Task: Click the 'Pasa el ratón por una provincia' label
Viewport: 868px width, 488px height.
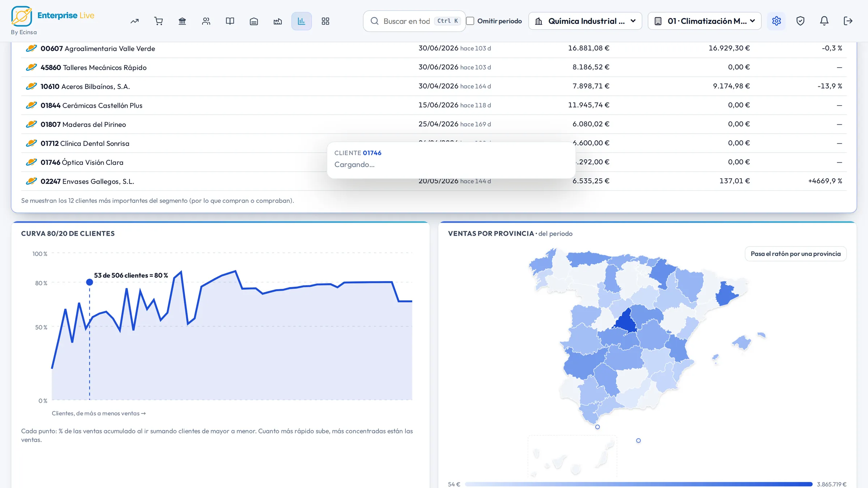Action: [796, 254]
